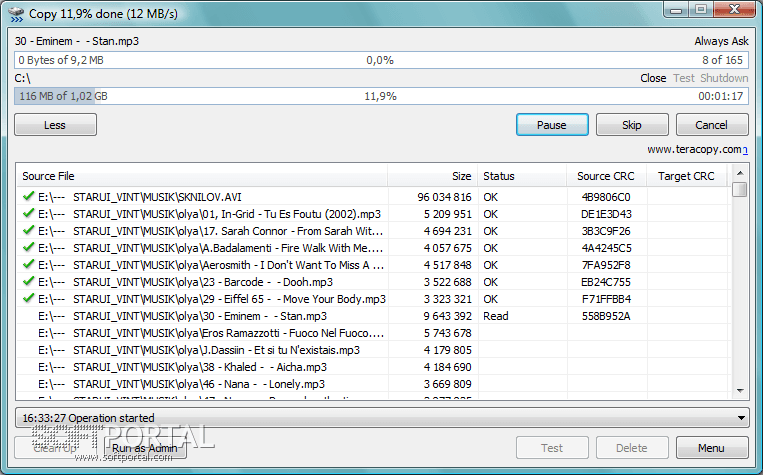Click the Read status on the Eminem row
The image size is (763, 475).
coord(495,316)
